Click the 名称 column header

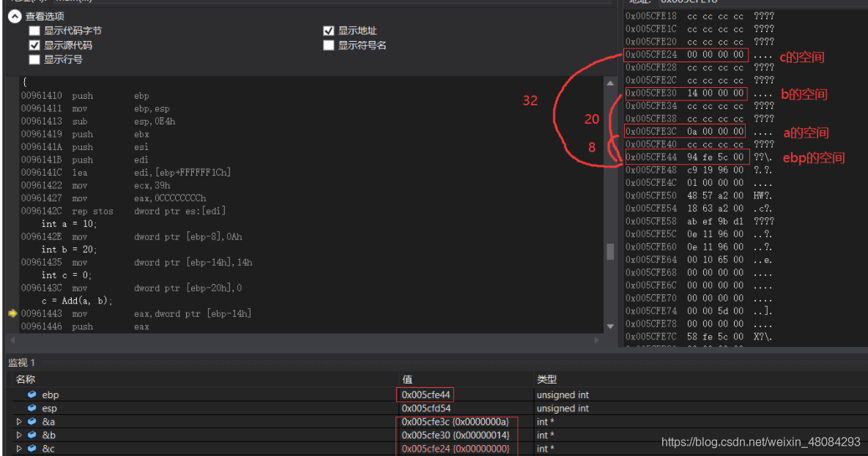pos(26,380)
